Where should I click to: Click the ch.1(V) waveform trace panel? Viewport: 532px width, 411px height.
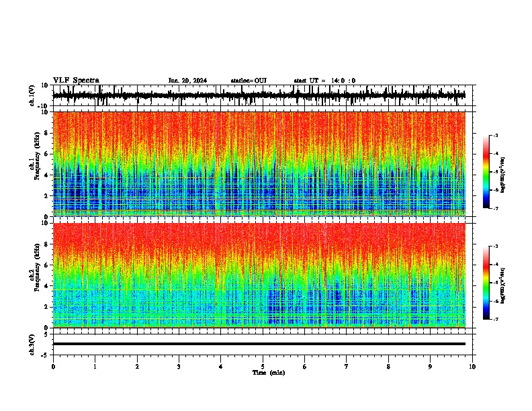(x=264, y=95)
